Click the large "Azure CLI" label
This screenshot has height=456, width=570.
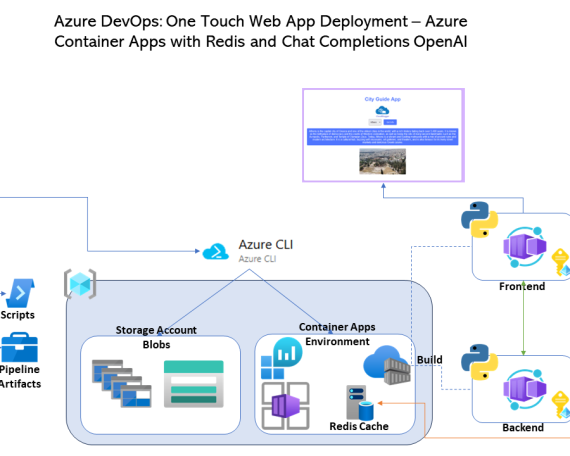[266, 245]
